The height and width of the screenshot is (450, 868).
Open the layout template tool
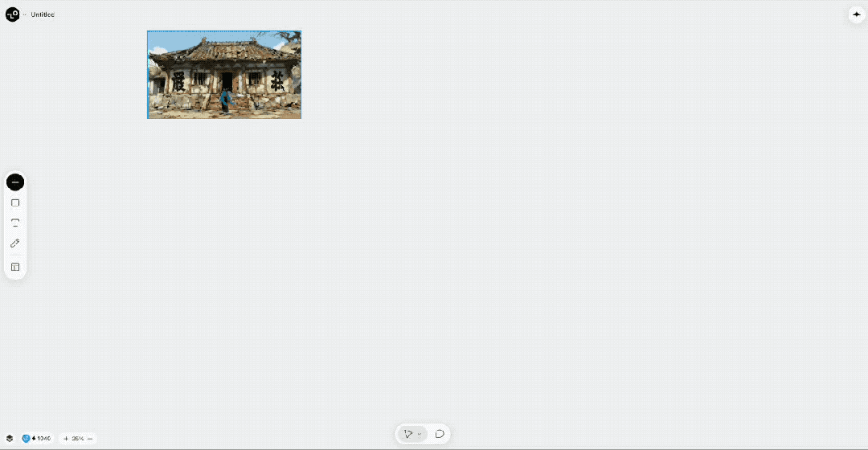pos(15,267)
